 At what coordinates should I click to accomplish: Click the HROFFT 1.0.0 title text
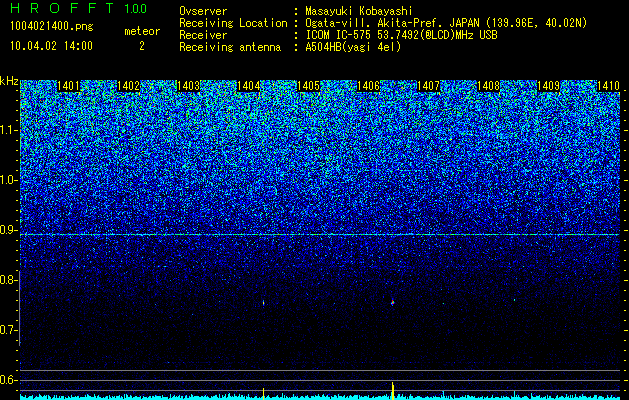pyautogui.click(x=78, y=8)
